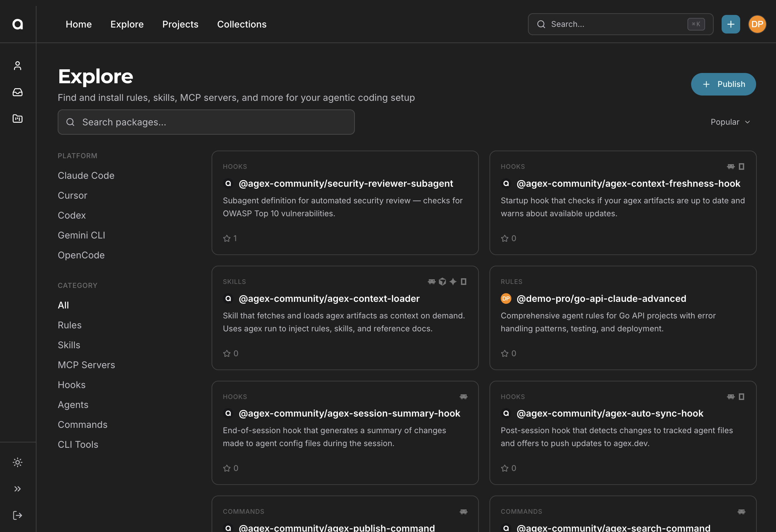Click the logout icon in the sidebar
This screenshot has height=532, width=776.
(18, 515)
